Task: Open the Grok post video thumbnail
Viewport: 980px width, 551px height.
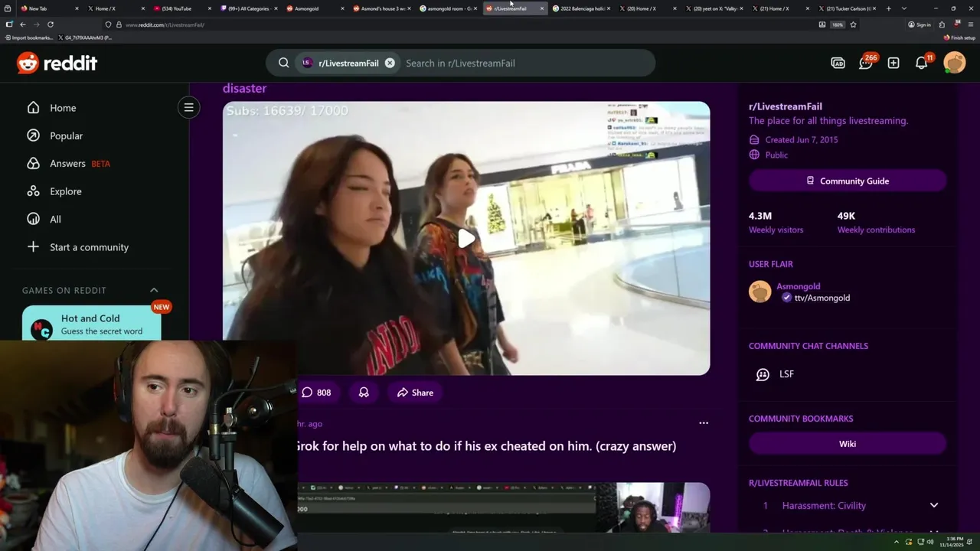Action: [504, 507]
